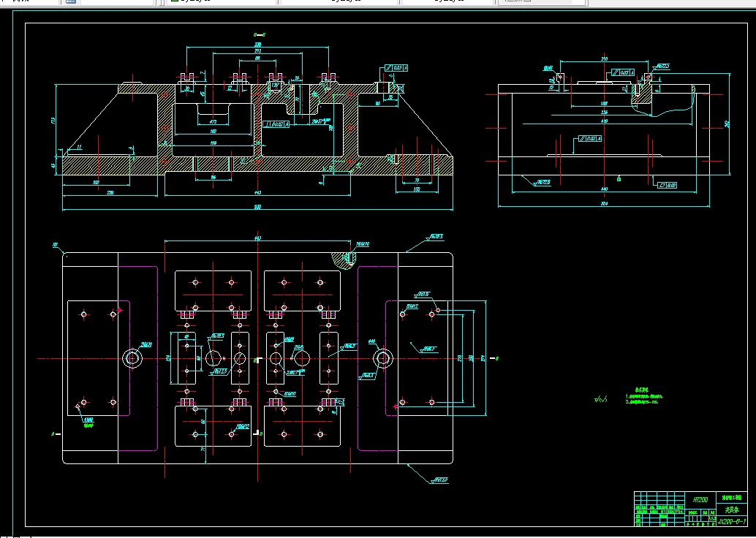Image resolution: width=756 pixels, height=538 pixels.
Task: Open the color ByLayer dropdown with green swatch
Action: coord(222,1)
